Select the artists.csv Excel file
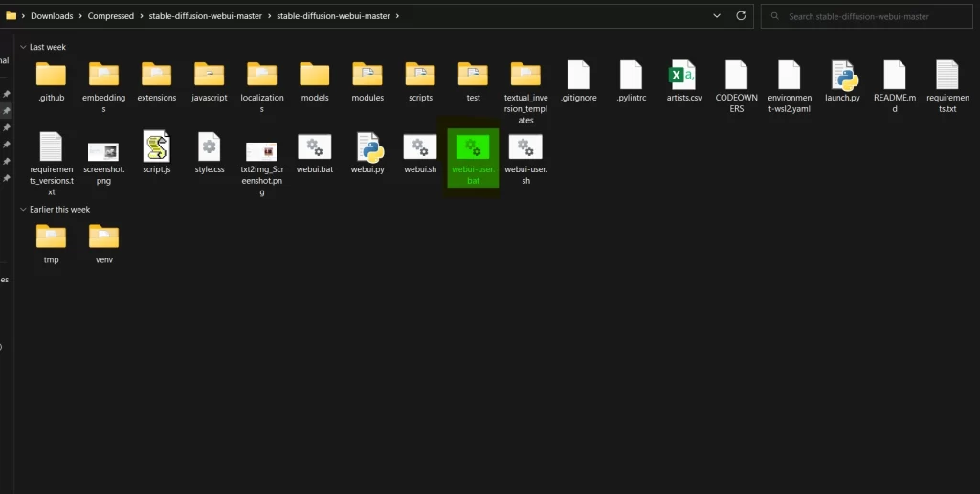The width and height of the screenshot is (980, 494). coord(683,80)
